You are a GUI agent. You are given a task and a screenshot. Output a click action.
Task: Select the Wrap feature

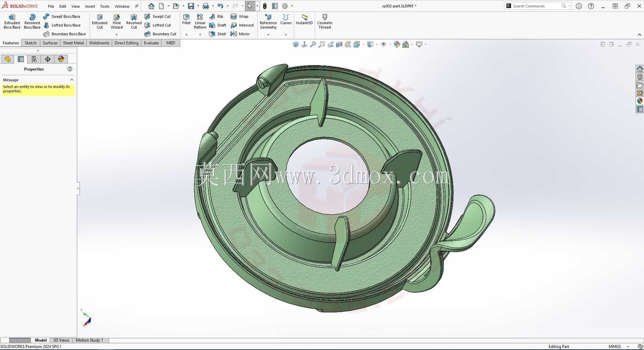tap(239, 16)
